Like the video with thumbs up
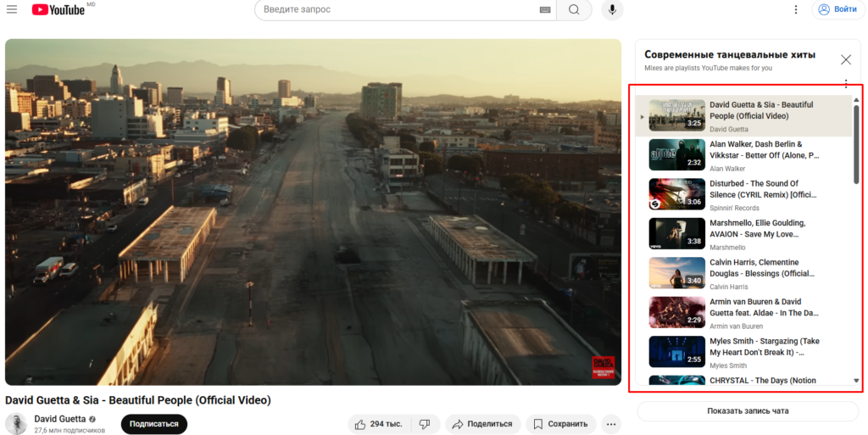The width and height of the screenshot is (868, 435). (x=381, y=424)
